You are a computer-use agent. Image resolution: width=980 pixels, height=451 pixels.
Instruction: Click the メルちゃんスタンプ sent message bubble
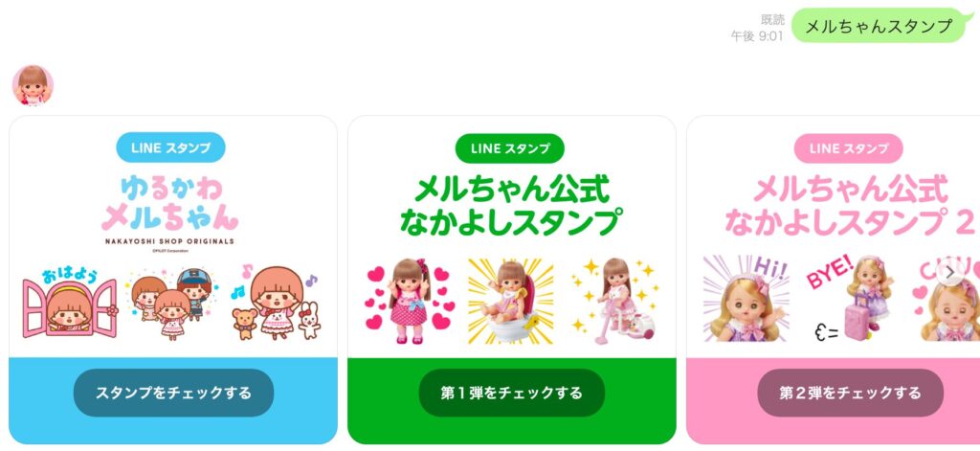click(x=879, y=26)
